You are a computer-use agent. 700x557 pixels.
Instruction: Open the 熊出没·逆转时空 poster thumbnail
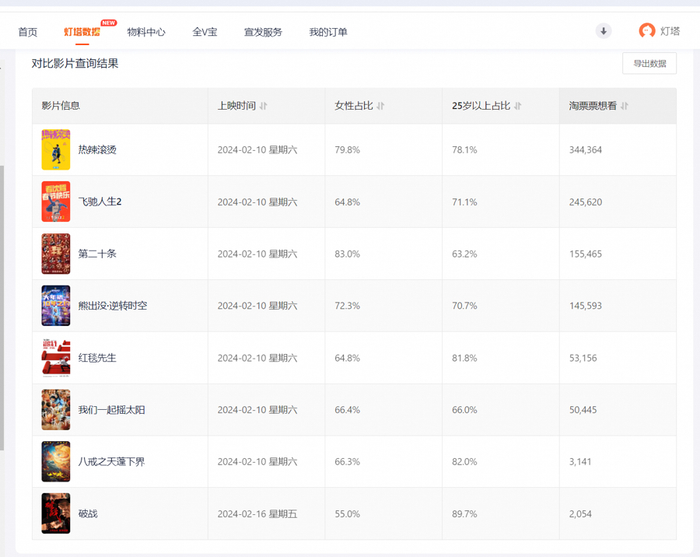[x=56, y=306]
